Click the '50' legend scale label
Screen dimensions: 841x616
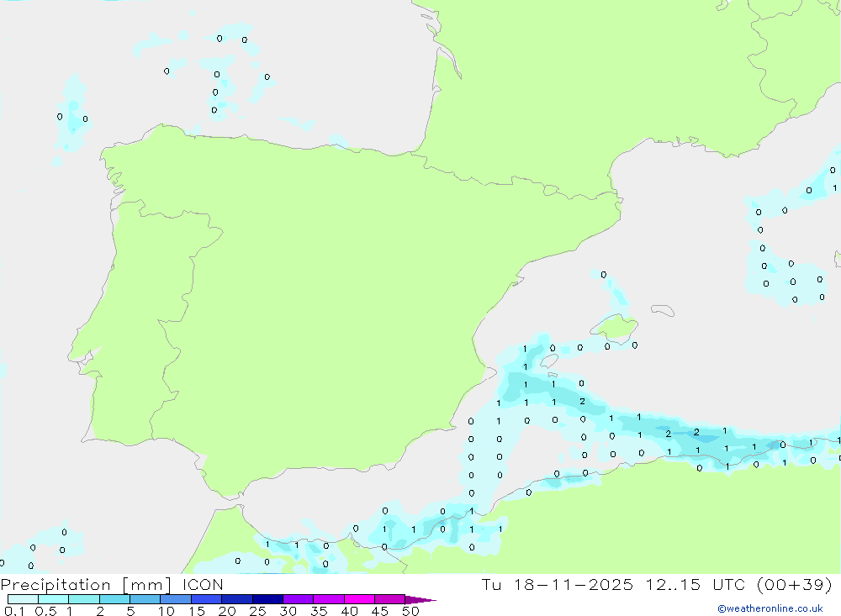tap(411, 611)
